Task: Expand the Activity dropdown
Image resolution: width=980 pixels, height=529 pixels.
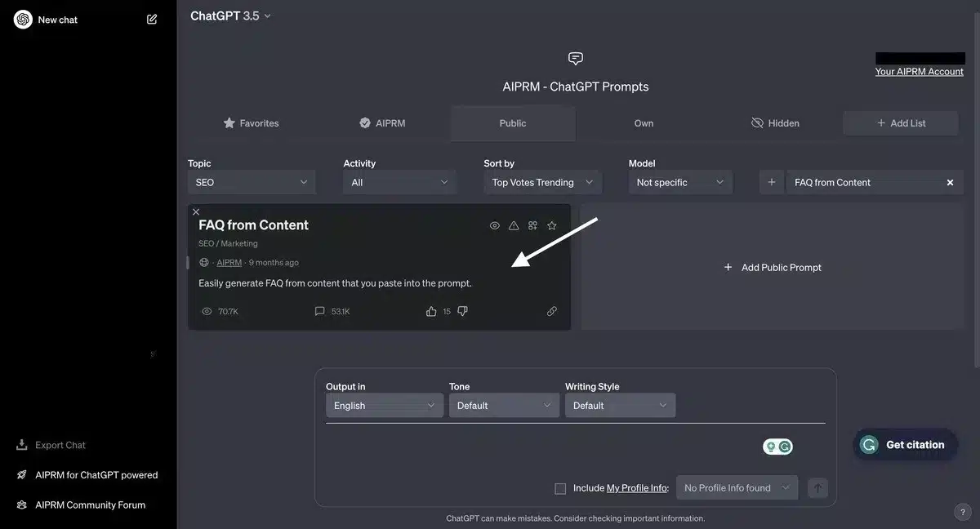Action: (x=399, y=182)
